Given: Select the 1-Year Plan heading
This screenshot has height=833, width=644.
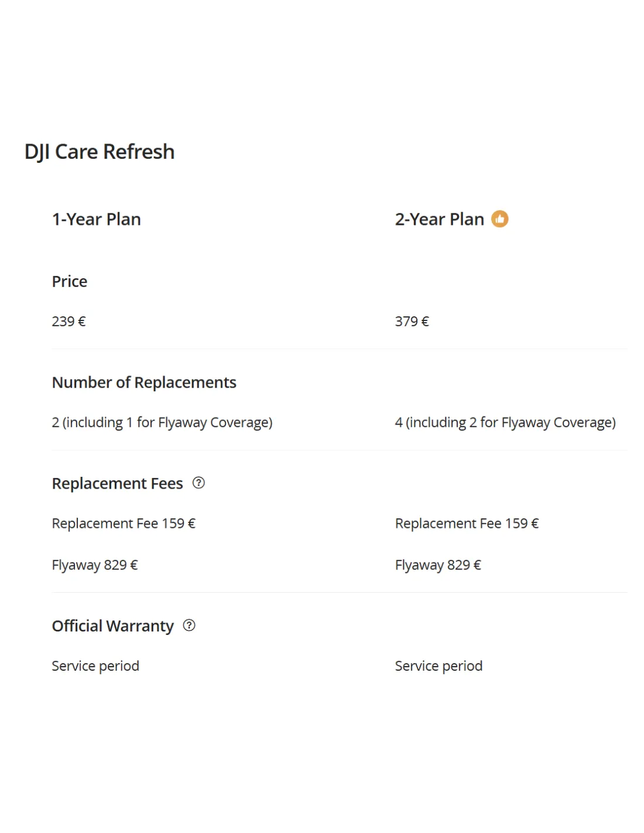Looking at the screenshot, I should click(97, 219).
